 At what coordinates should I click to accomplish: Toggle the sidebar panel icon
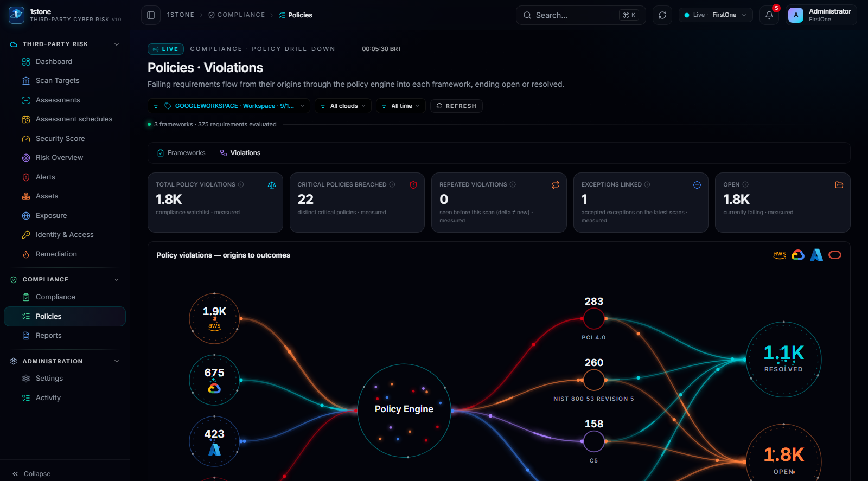pos(151,15)
